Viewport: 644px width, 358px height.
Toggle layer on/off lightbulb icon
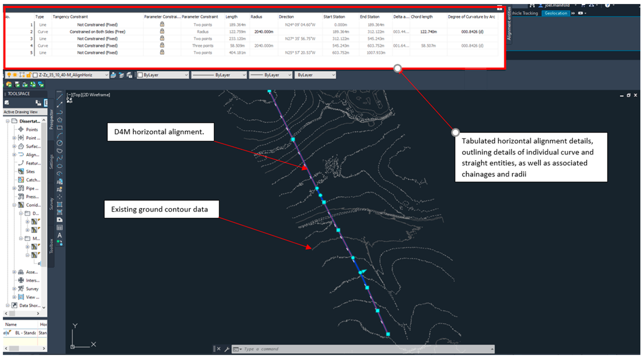tap(9, 75)
